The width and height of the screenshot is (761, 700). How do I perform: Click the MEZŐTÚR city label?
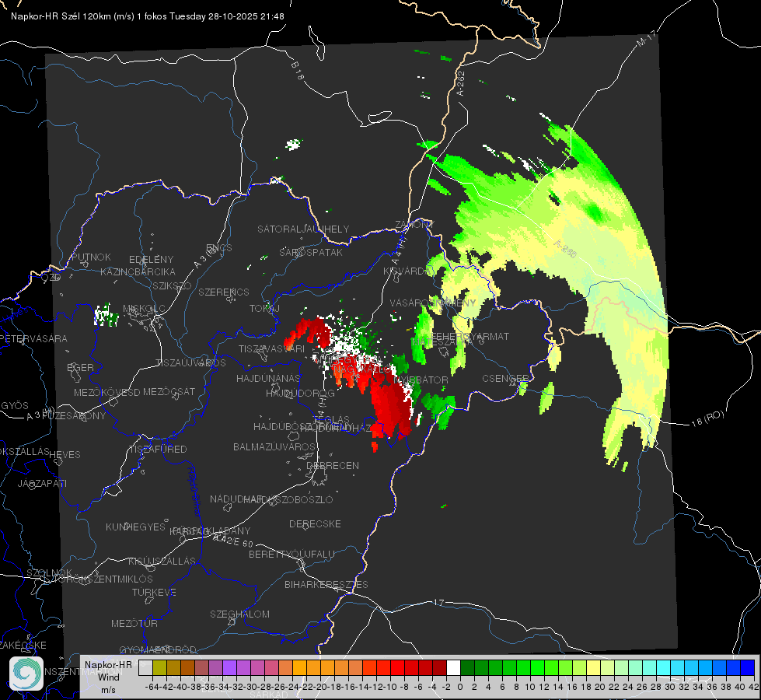pyautogui.click(x=134, y=623)
